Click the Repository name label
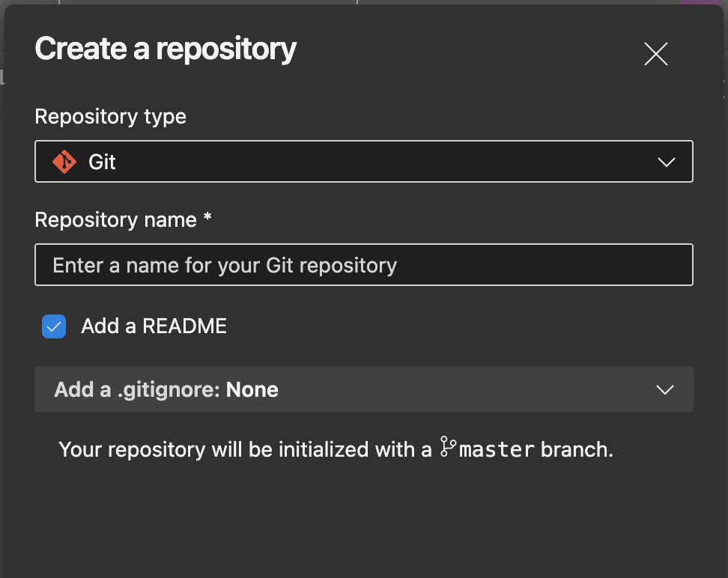Viewport: 728px width, 578px height. tap(115, 219)
